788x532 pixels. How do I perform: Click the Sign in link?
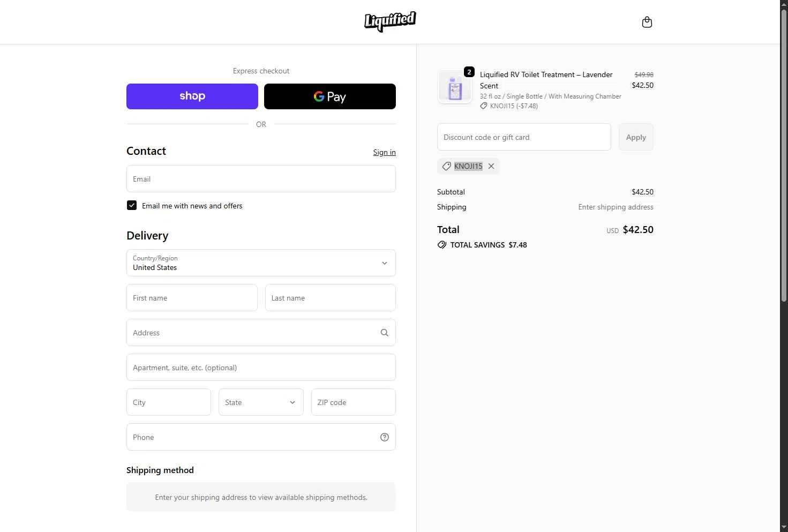tap(384, 152)
